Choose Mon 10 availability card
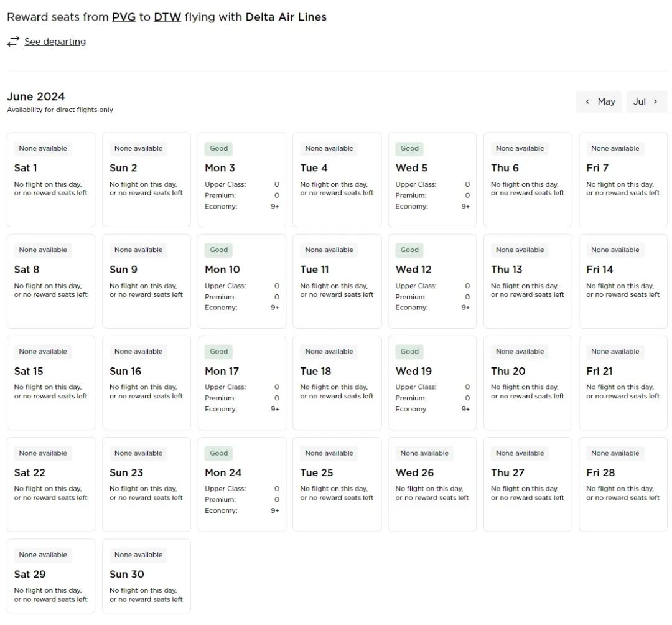This screenshot has width=672, height=625. coord(241,281)
